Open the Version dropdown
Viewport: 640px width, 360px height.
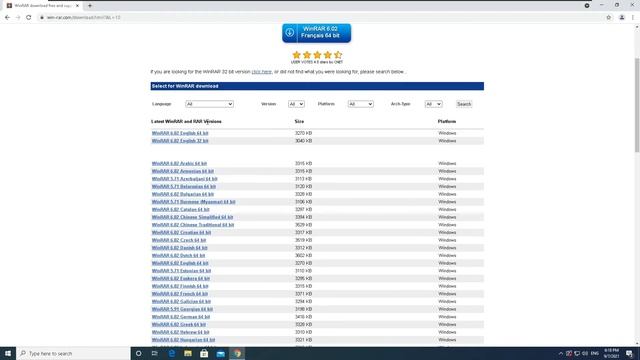click(x=296, y=104)
